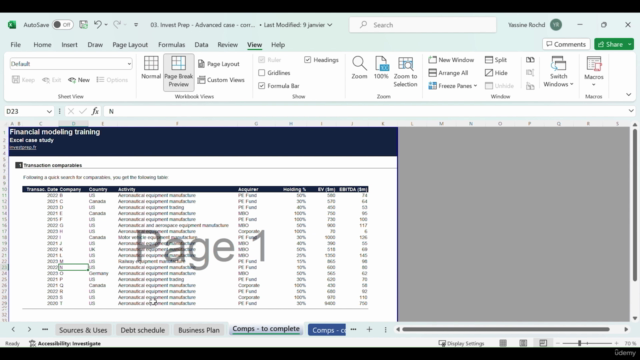Add a new sheet with plus icon
The image size is (640, 360).
pos(369,329)
